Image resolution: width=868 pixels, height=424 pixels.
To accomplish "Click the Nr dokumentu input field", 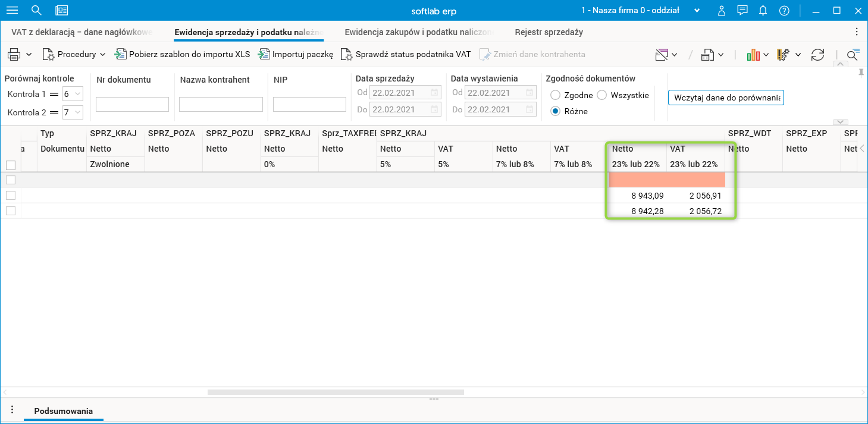I will 132,105.
